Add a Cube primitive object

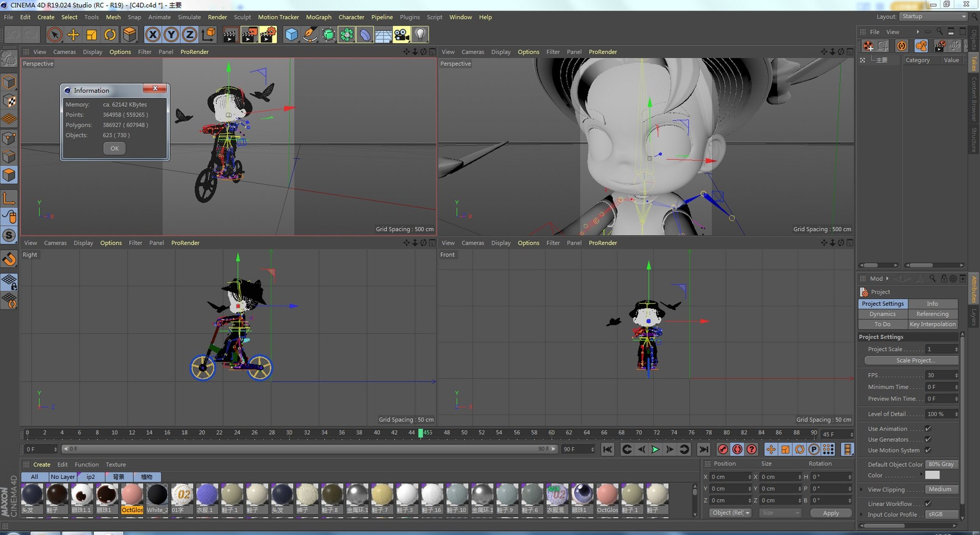(x=291, y=35)
